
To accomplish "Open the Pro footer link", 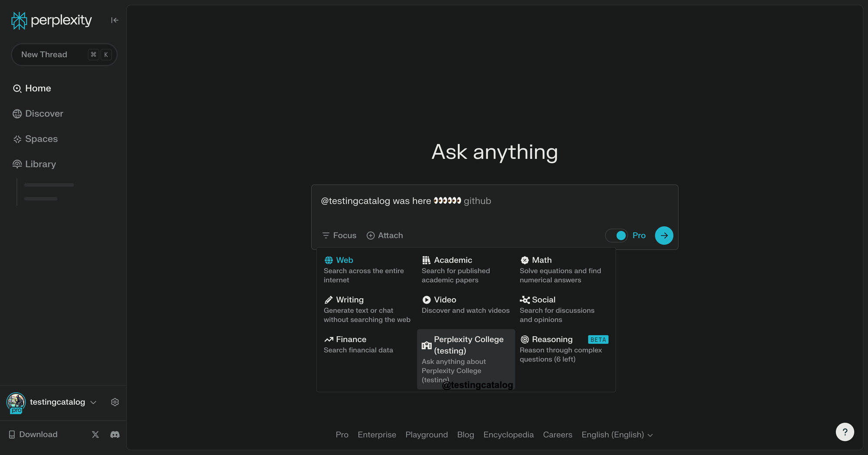I will (x=342, y=435).
